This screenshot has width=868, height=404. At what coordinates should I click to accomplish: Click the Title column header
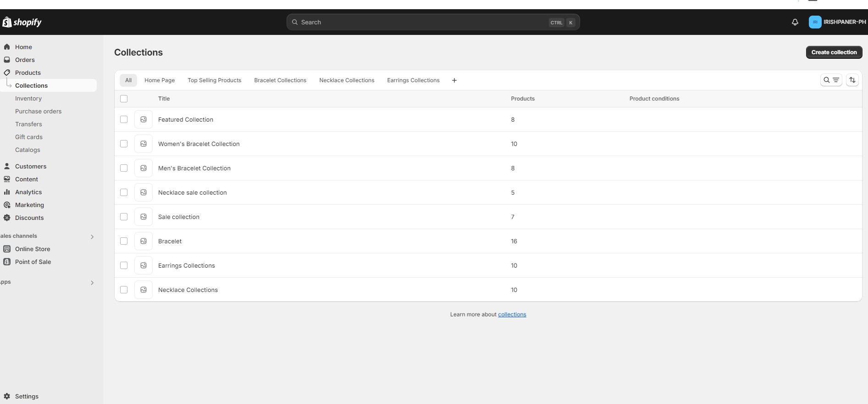(164, 99)
